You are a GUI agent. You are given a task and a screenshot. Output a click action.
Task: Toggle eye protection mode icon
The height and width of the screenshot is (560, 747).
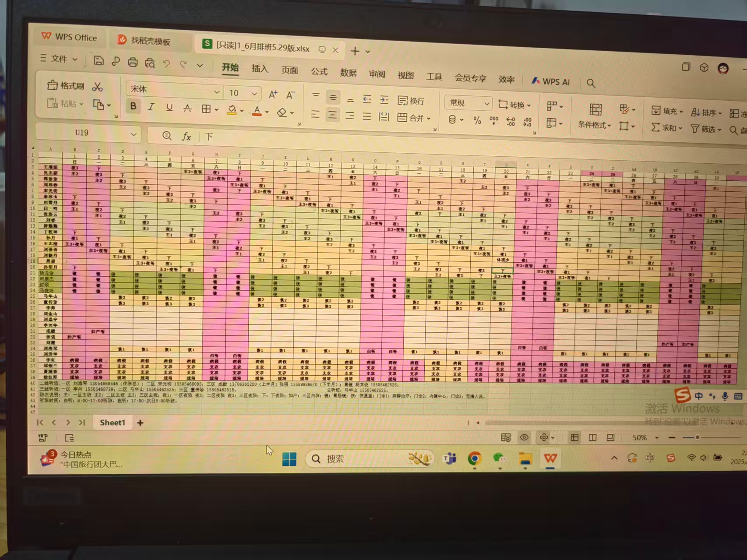(524, 437)
